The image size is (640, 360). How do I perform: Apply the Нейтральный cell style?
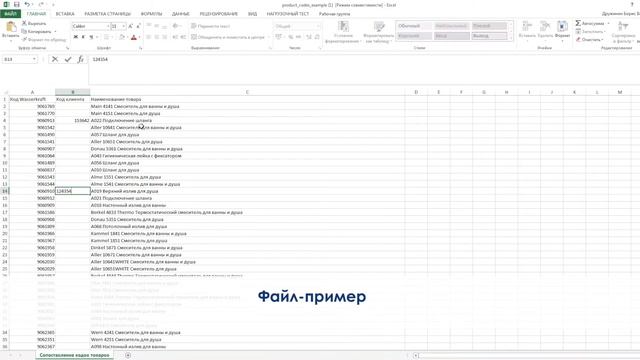tap(451, 26)
